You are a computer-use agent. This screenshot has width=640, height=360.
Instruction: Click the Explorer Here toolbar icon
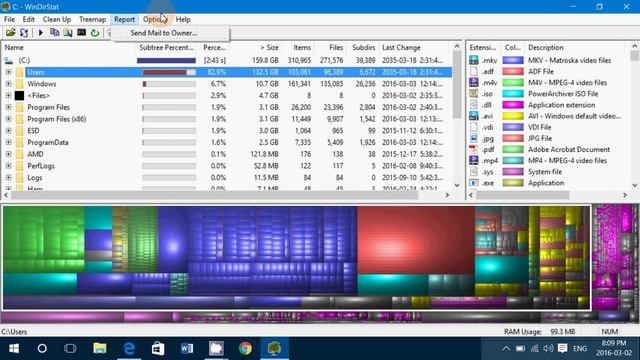68,33
